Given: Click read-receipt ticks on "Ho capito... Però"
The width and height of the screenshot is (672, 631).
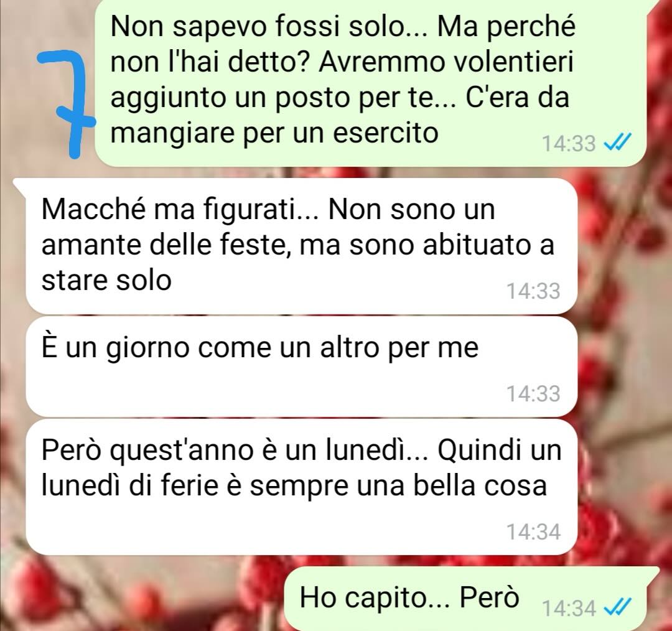Looking at the screenshot, I should pyautogui.click(x=617, y=607).
